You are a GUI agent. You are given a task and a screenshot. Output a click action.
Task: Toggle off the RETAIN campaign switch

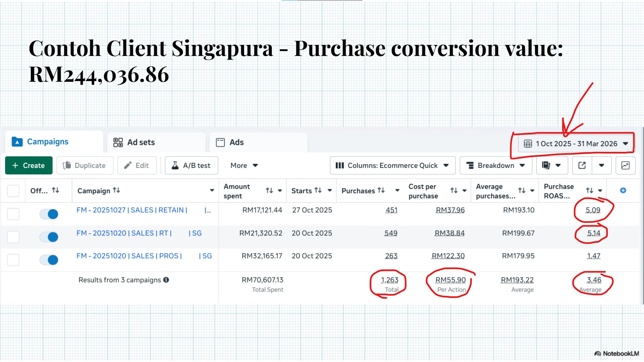(49, 214)
